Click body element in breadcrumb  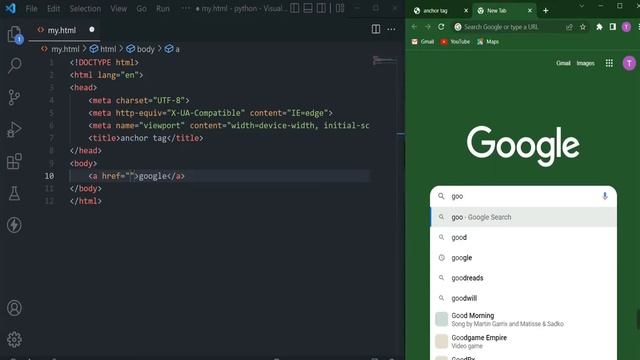click(140, 49)
